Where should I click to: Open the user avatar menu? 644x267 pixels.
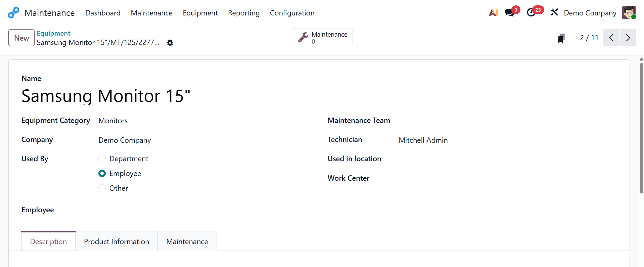pyautogui.click(x=629, y=13)
